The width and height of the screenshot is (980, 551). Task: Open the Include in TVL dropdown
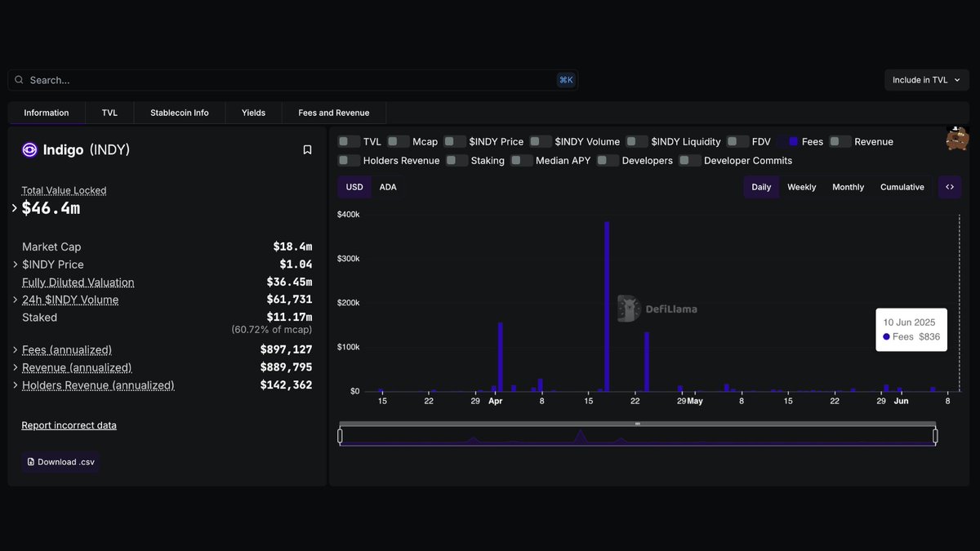point(927,80)
